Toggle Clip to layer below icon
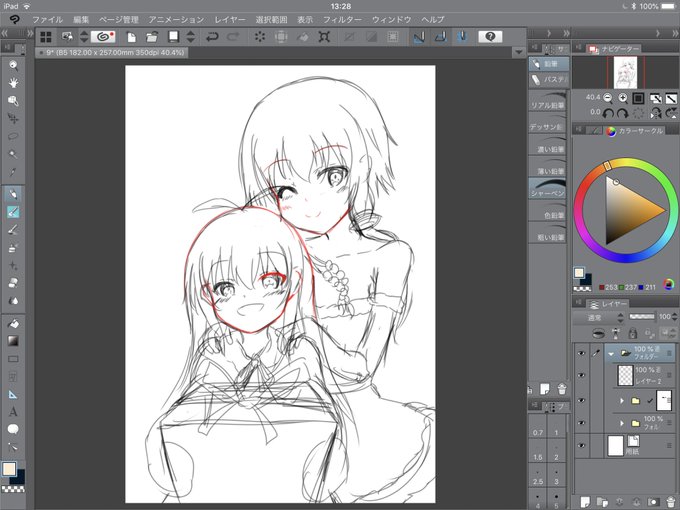The width and height of the screenshot is (680, 510). click(599, 333)
